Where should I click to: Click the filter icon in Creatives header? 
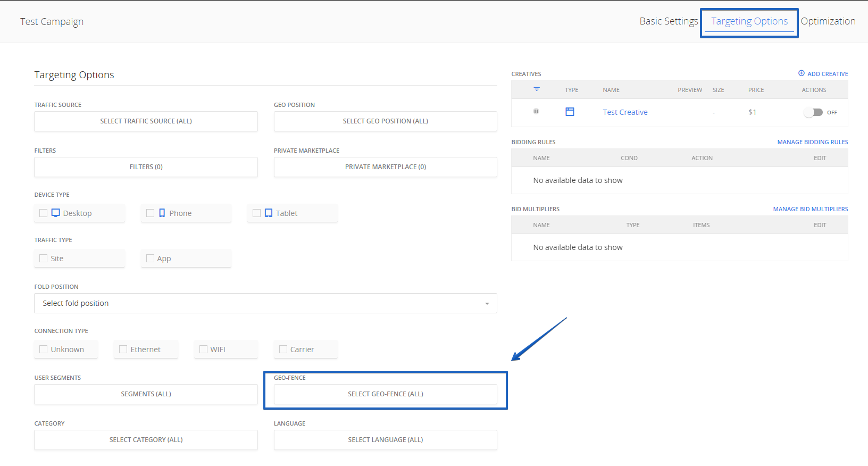click(x=537, y=89)
